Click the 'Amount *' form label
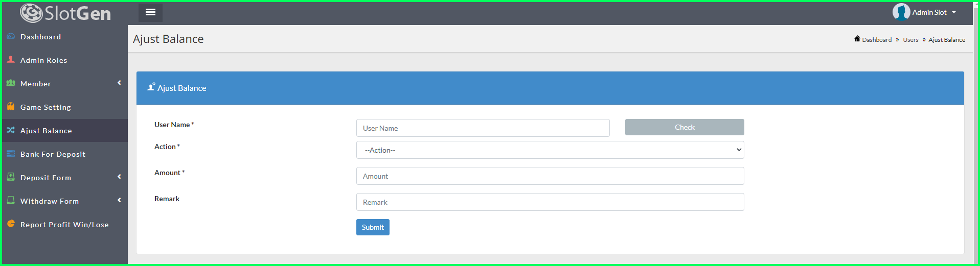 point(170,173)
